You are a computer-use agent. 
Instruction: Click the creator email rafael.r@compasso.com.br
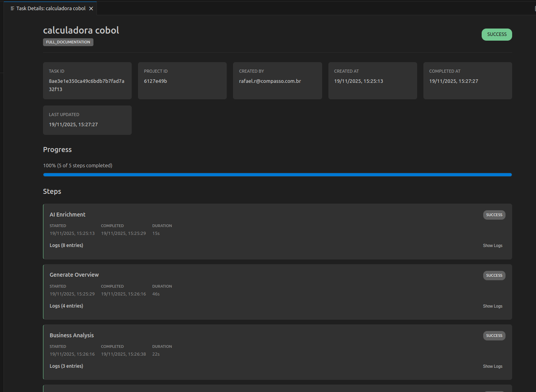click(x=270, y=81)
